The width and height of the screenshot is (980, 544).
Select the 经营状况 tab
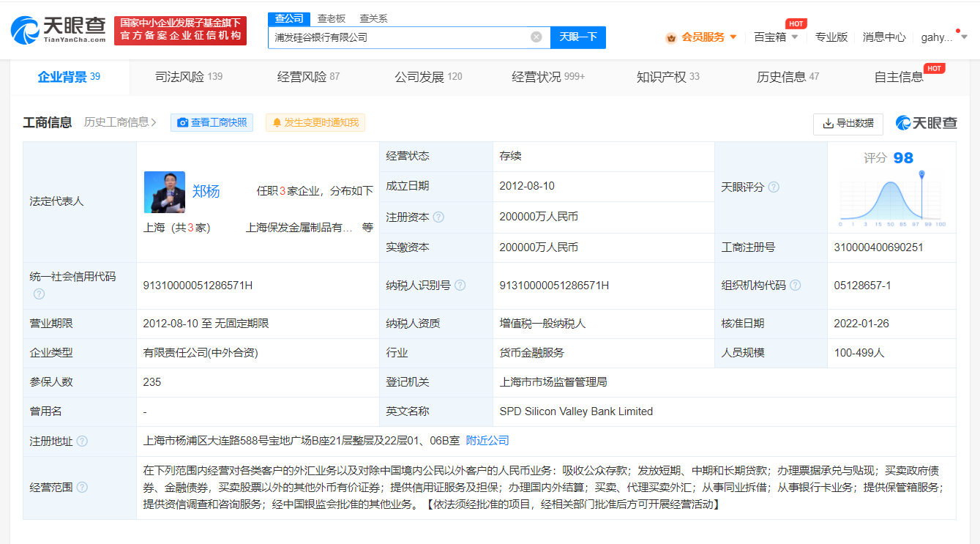click(548, 77)
